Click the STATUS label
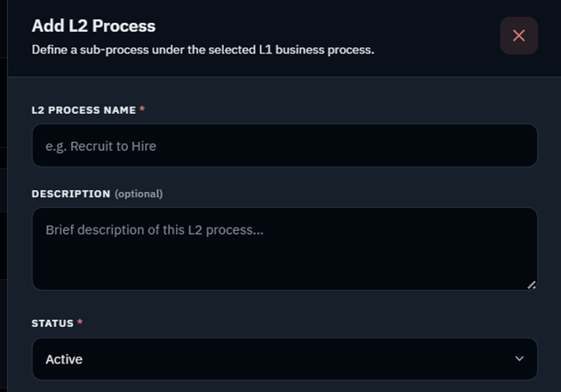The width and height of the screenshot is (561, 392). [x=52, y=324]
